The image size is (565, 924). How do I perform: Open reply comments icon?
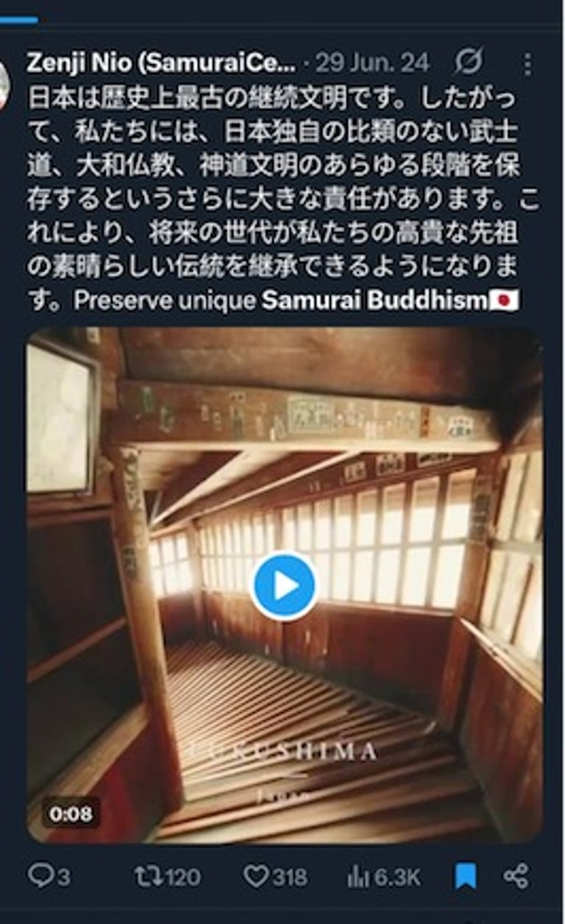tap(40, 875)
